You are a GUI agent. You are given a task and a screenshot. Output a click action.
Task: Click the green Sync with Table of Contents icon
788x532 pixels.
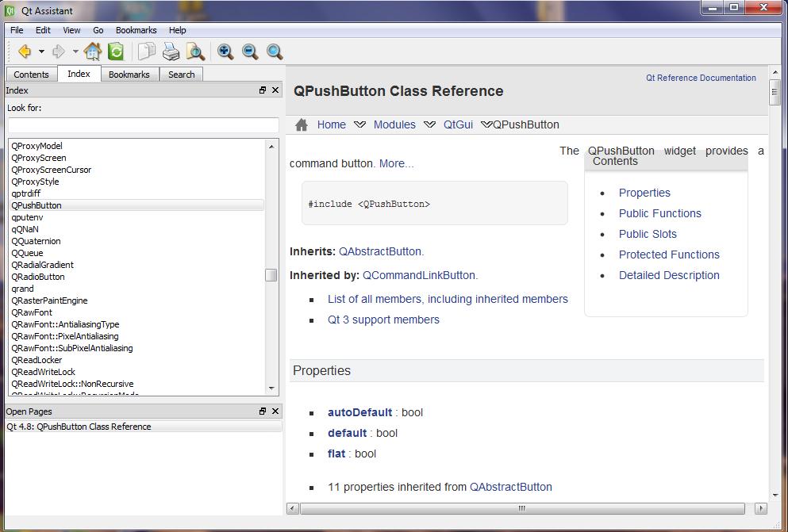pyautogui.click(x=116, y=52)
